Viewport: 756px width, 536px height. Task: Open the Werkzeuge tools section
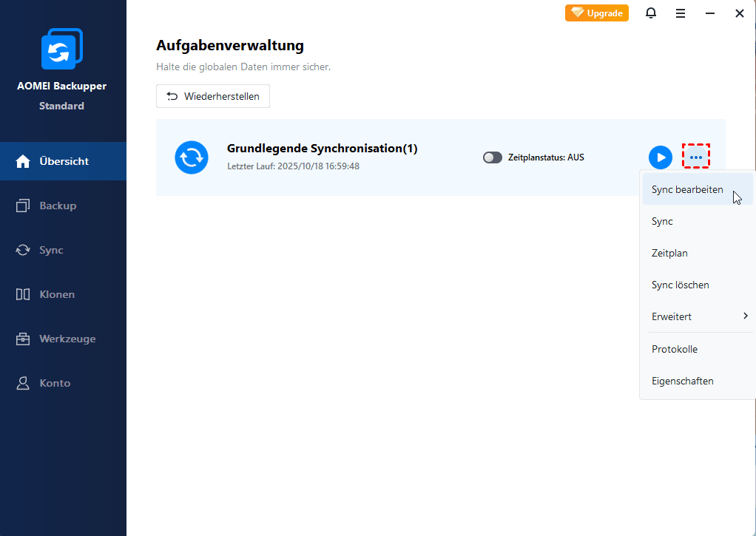pyautogui.click(x=63, y=339)
